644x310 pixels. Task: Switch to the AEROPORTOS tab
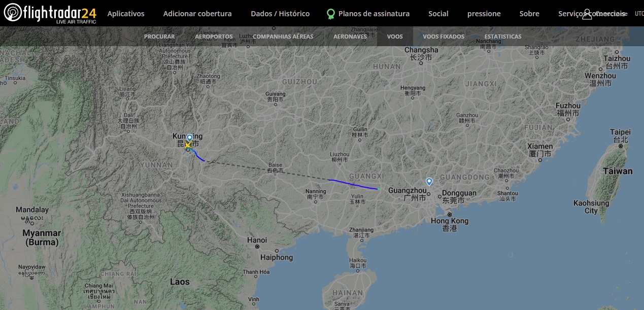pyautogui.click(x=214, y=37)
